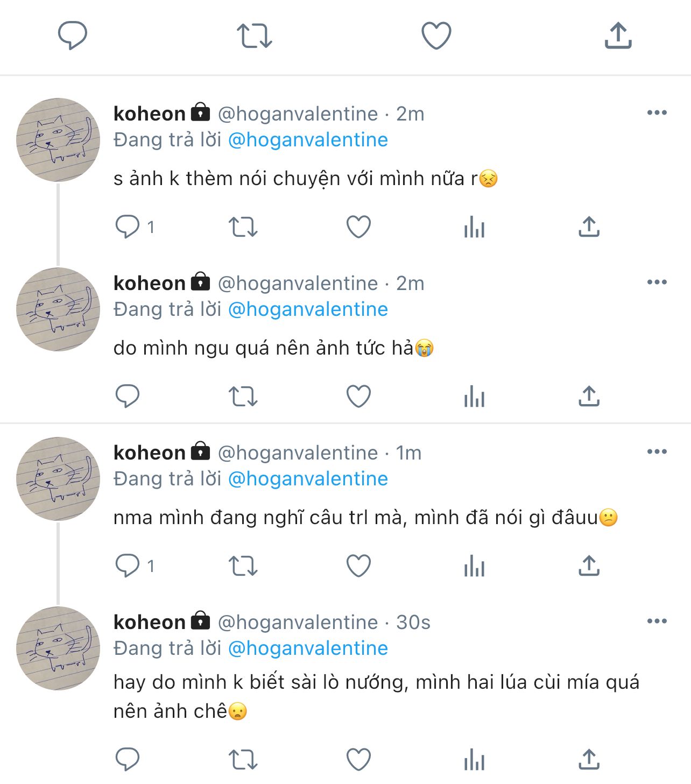The image size is (691, 784).
Task: View analytics of "do mình ngu quá" tweet
Action: (474, 397)
